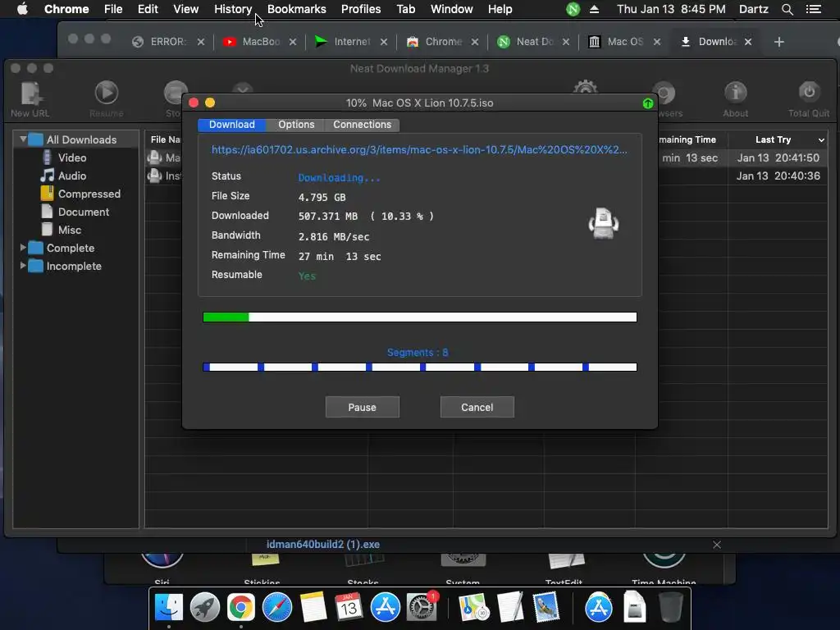Open the Bookmarks menu

tap(297, 9)
